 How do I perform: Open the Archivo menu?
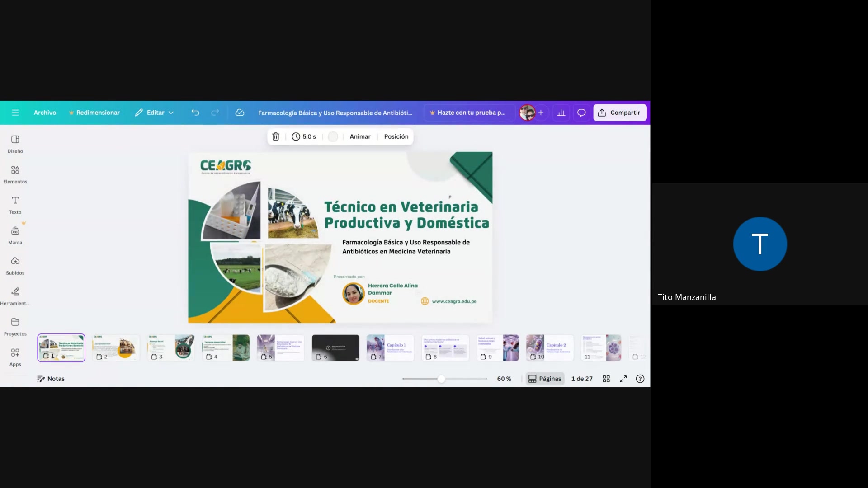[x=45, y=113]
